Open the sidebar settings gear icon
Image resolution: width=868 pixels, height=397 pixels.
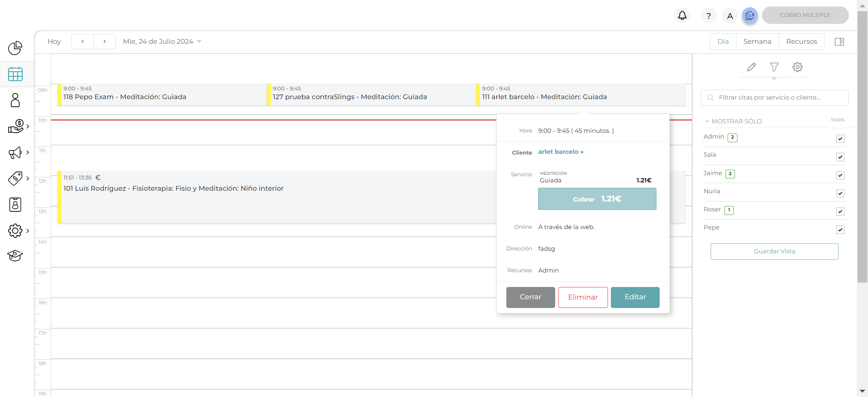click(15, 231)
